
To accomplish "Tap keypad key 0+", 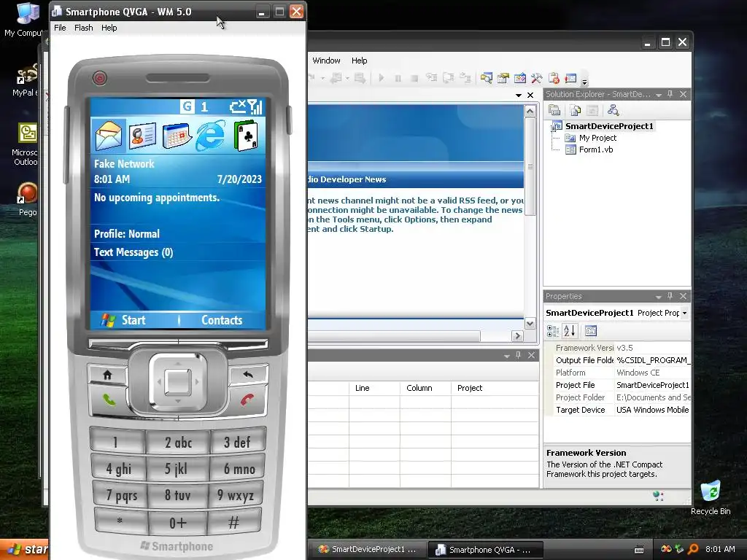I will coord(178,524).
